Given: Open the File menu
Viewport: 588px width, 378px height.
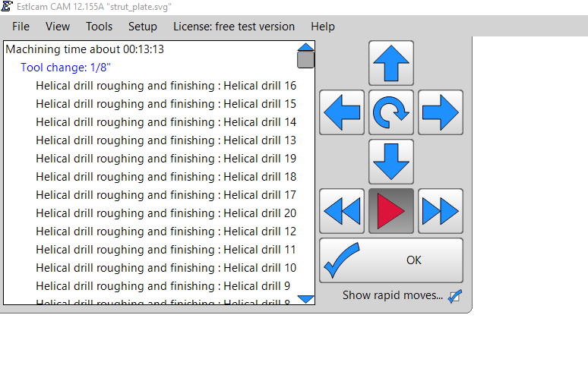Looking at the screenshot, I should [x=21, y=27].
